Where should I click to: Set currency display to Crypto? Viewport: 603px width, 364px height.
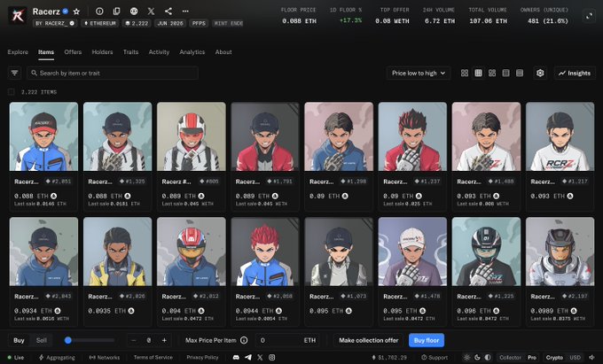[554, 358]
